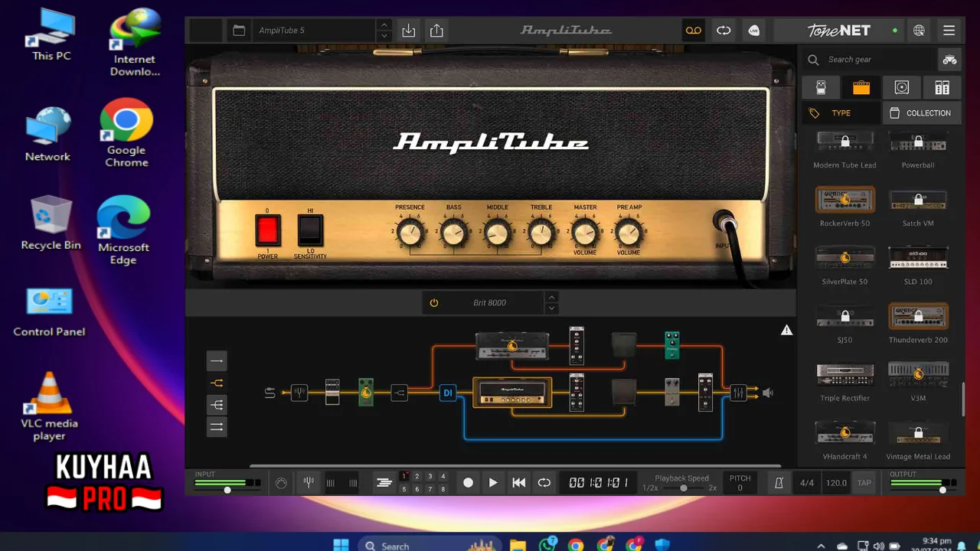Show amplifiers gear category

point(861,88)
